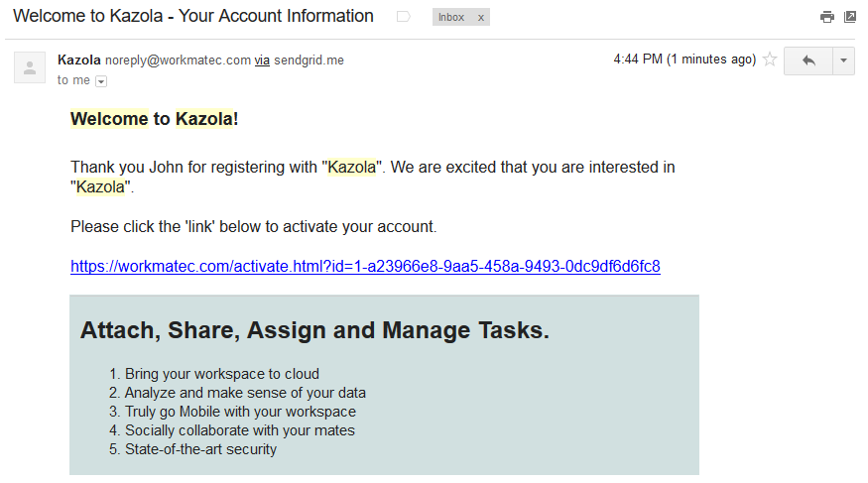Toggle the importance marker beside subject
Screen dimensions: 868x483
[404, 17]
